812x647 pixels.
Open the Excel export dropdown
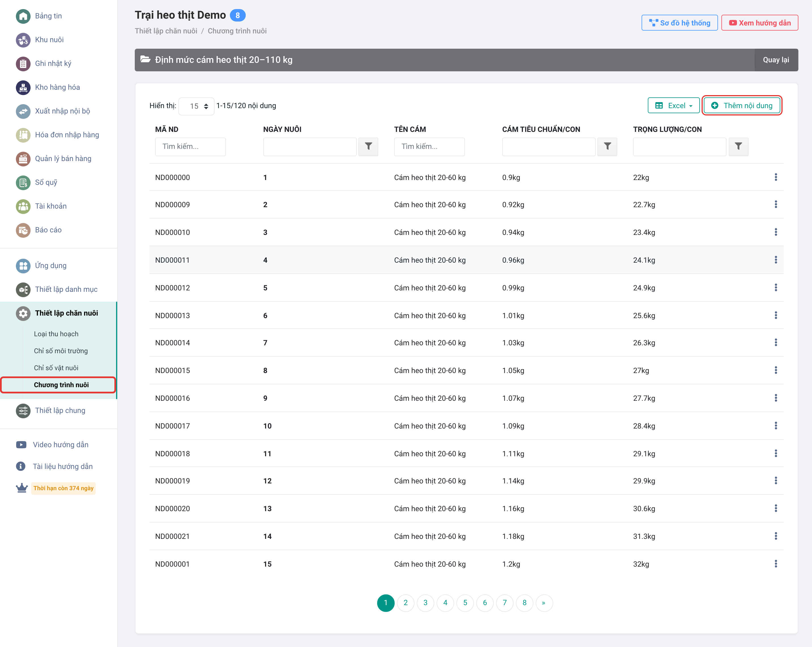coord(673,106)
